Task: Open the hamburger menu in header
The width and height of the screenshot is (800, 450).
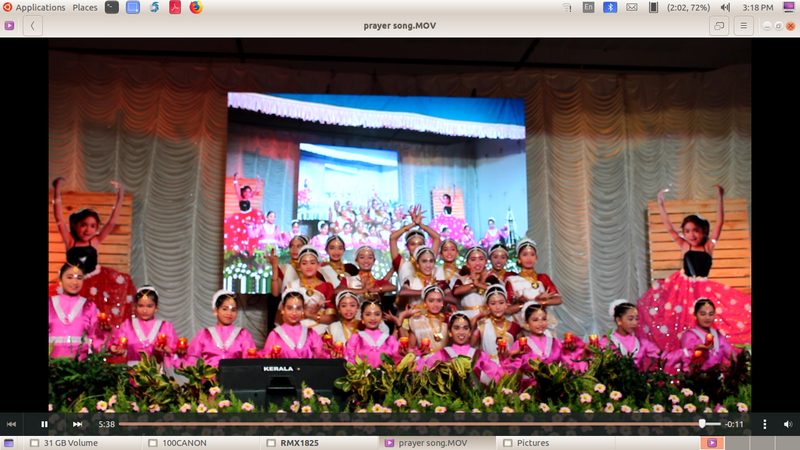Action: [x=744, y=26]
